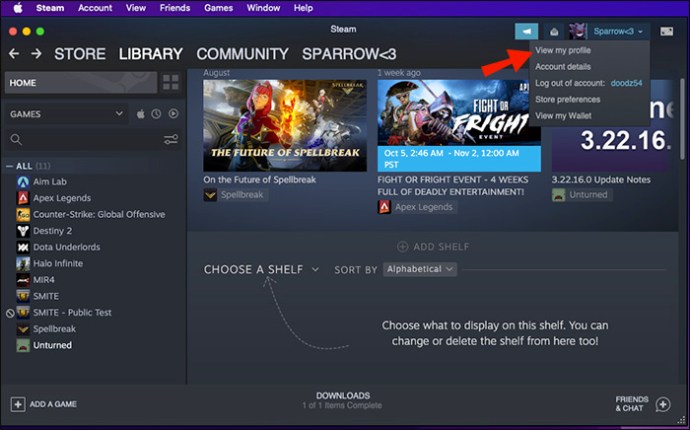Filter games by Mac Apple icon

[x=141, y=114]
